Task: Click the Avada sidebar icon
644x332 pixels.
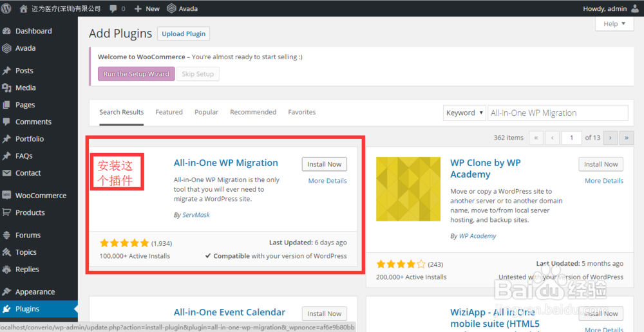Action: 6,48
